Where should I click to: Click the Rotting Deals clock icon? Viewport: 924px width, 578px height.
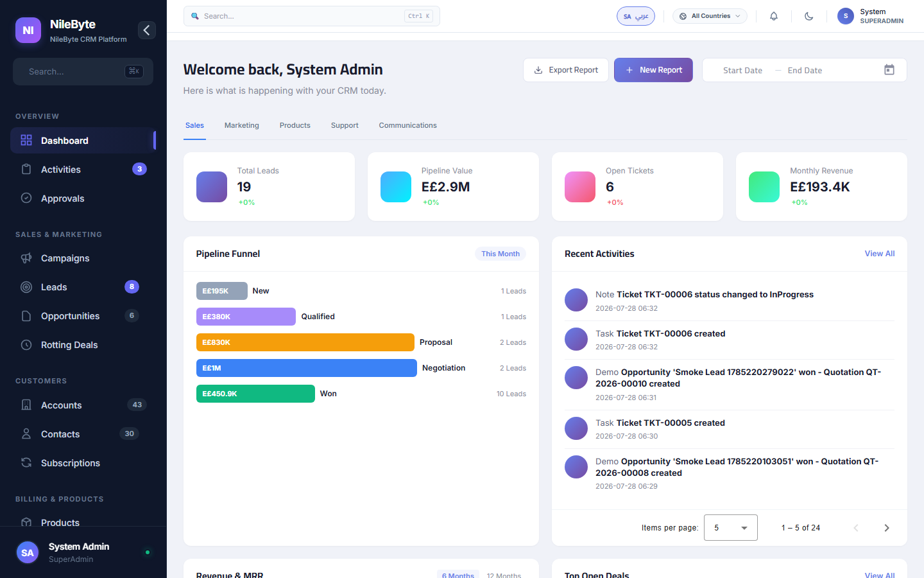click(26, 345)
